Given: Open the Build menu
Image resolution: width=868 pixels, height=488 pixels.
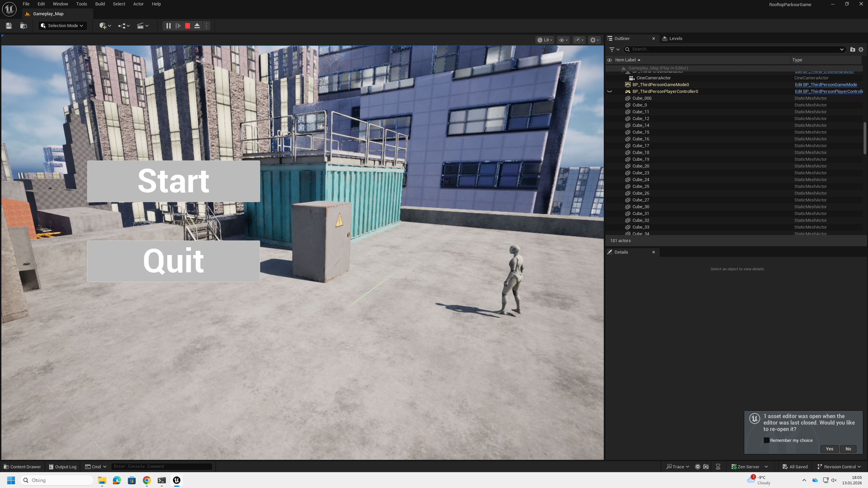Looking at the screenshot, I should click(100, 4).
